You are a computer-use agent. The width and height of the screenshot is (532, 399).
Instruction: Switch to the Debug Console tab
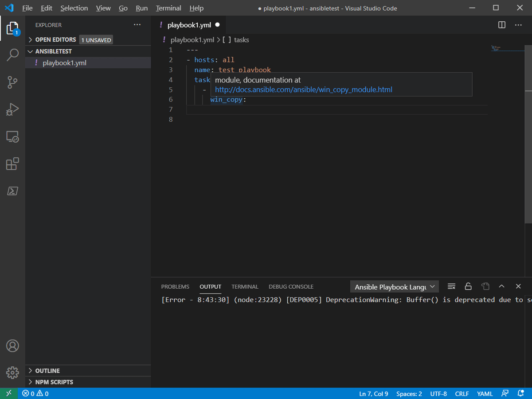click(x=291, y=287)
